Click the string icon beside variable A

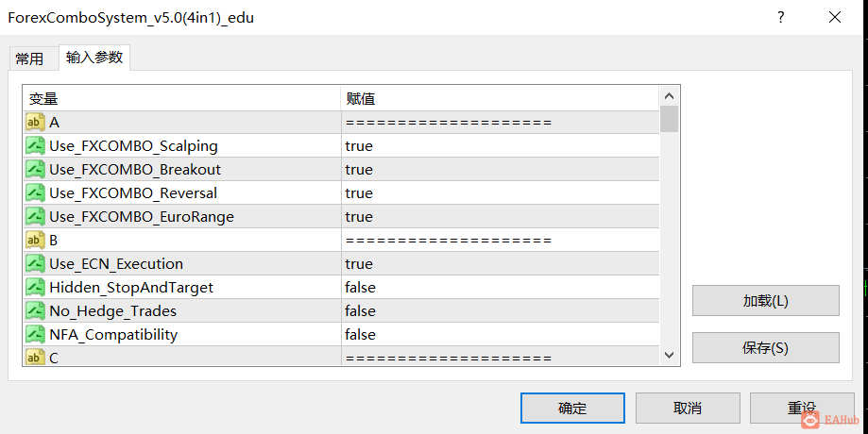point(35,123)
